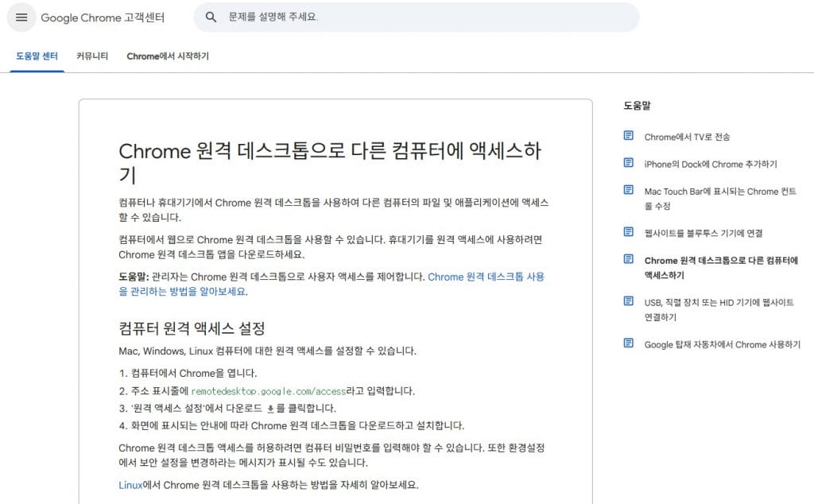814x504 pixels.
Task: Open the Linux link in the article
Action: (130, 485)
